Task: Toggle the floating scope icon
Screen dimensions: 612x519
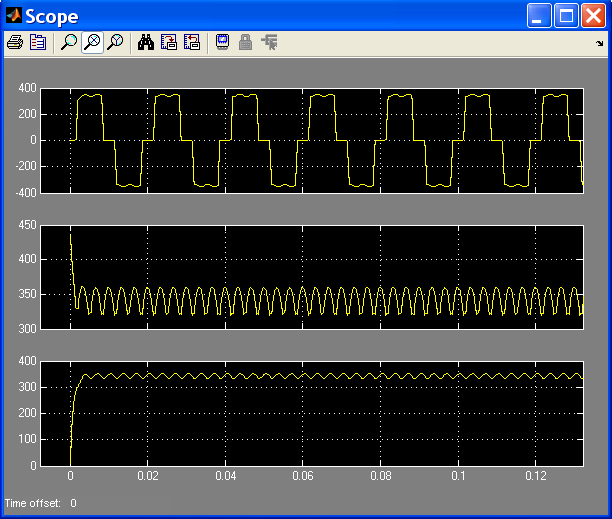Action: coord(222,42)
